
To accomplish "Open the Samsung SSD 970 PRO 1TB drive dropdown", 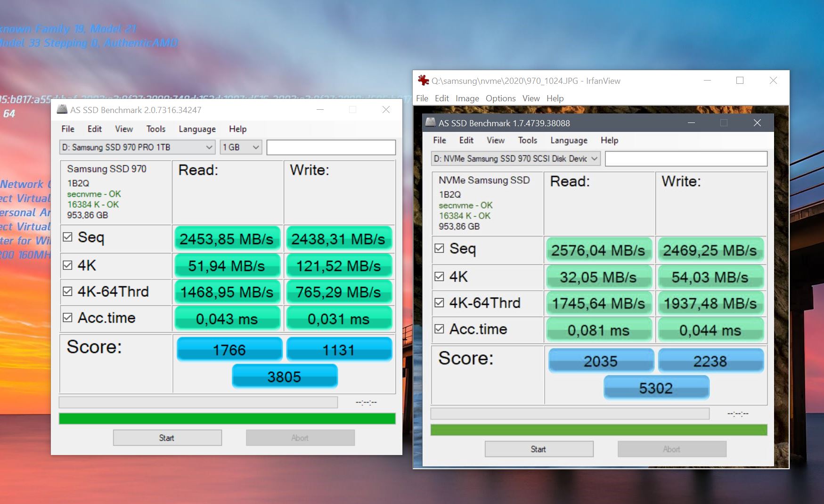I will pos(137,147).
